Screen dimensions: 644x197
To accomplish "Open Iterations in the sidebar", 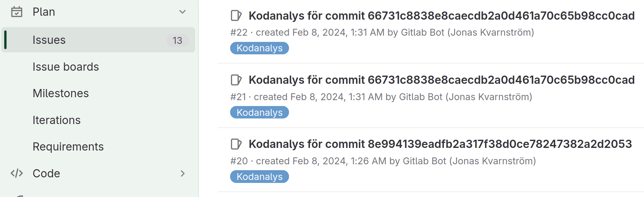I will click(57, 120).
